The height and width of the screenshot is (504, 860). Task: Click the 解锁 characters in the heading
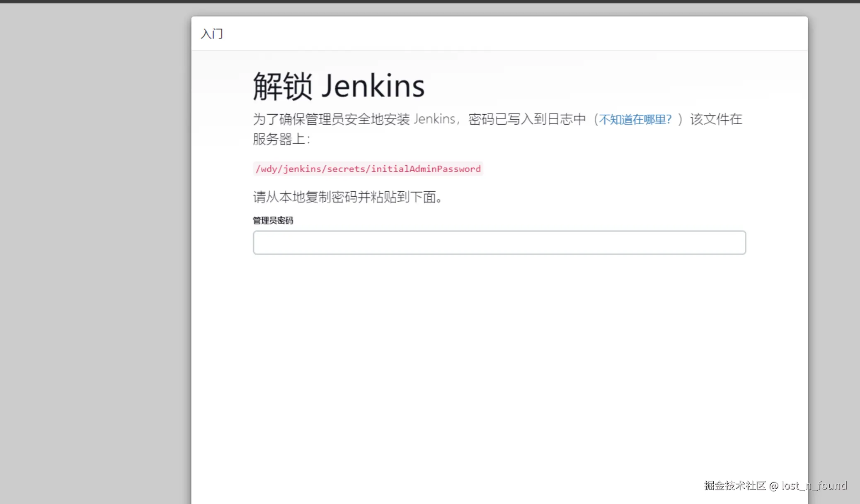282,86
